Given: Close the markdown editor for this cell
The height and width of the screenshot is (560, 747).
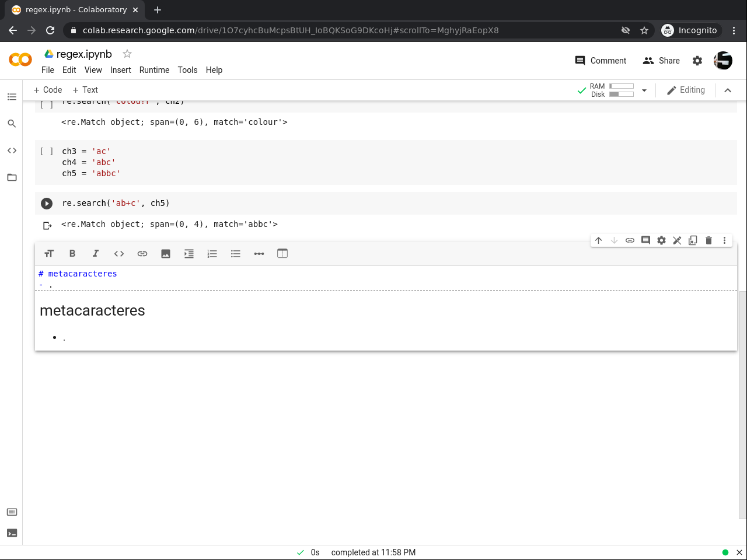Looking at the screenshot, I should 678,240.
